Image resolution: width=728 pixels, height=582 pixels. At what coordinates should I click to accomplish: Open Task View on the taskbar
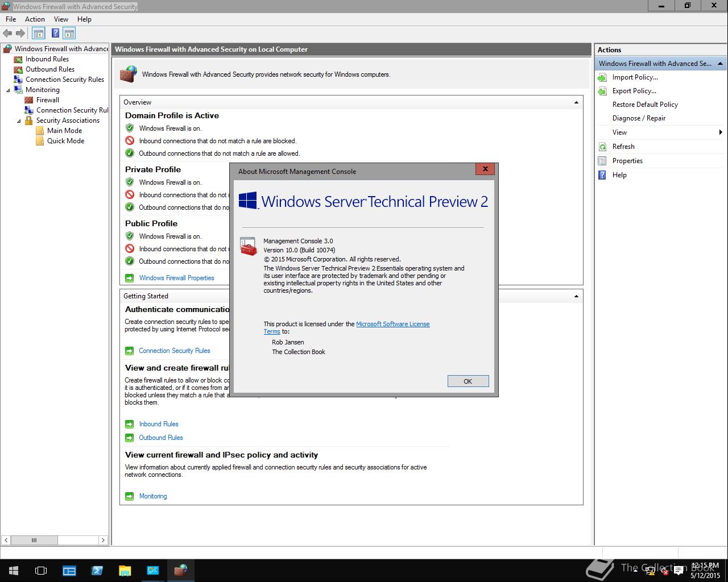click(x=41, y=570)
